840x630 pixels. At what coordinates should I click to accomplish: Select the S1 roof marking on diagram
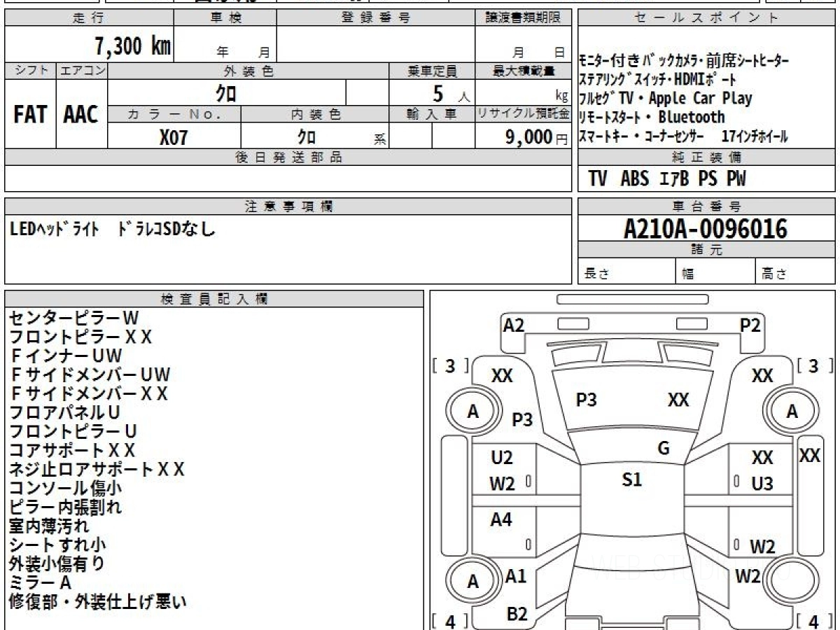coord(632,479)
